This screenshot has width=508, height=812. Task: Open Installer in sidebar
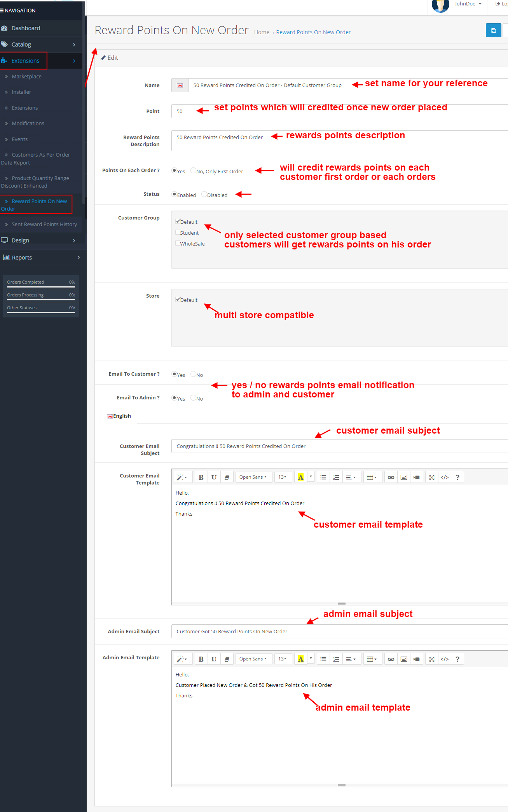(x=21, y=92)
